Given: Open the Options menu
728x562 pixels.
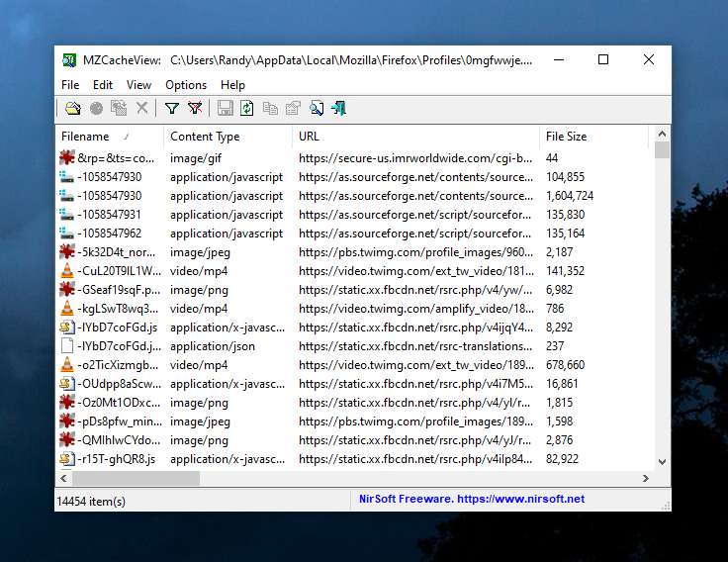Looking at the screenshot, I should pyautogui.click(x=186, y=85).
